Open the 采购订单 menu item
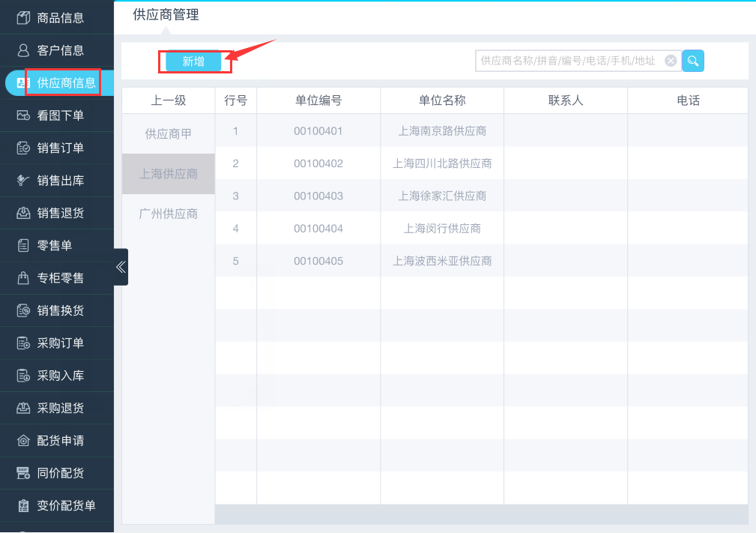The image size is (756, 533). [60, 343]
